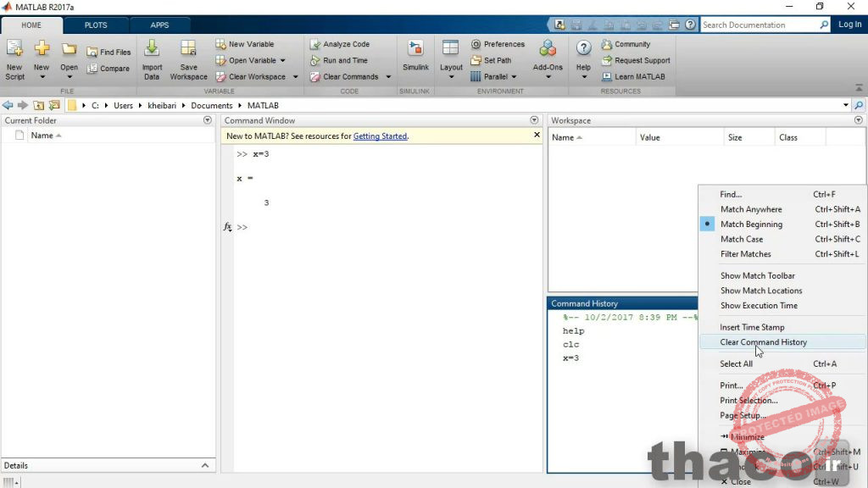Select Match Beginning option
Viewport: 868px width, 488px height.
click(x=782, y=224)
